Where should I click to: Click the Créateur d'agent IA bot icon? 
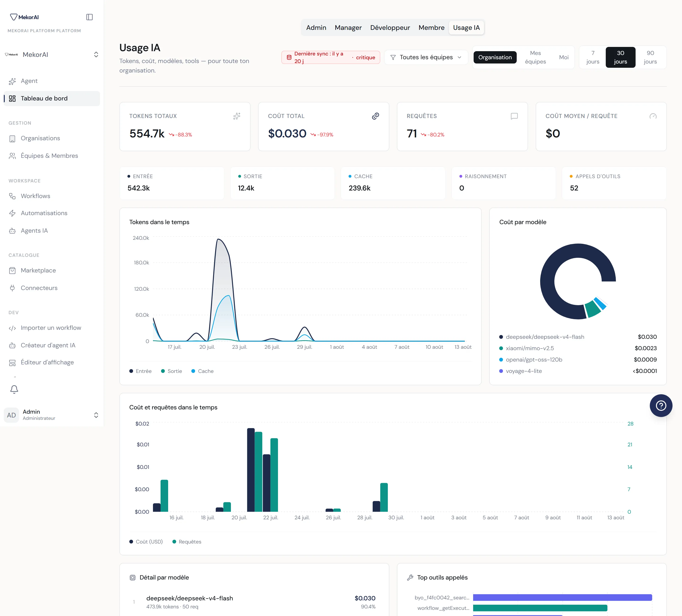point(12,345)
